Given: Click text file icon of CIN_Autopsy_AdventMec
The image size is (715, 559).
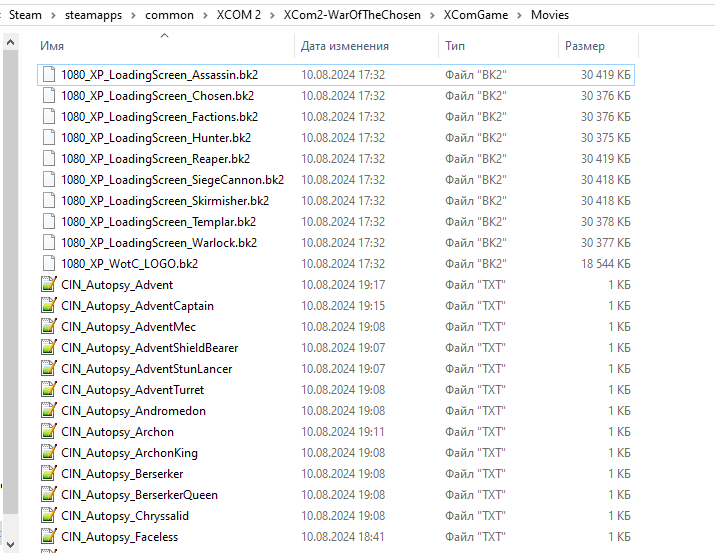Looking at the screenshot, I should click(x=49, y=326).
